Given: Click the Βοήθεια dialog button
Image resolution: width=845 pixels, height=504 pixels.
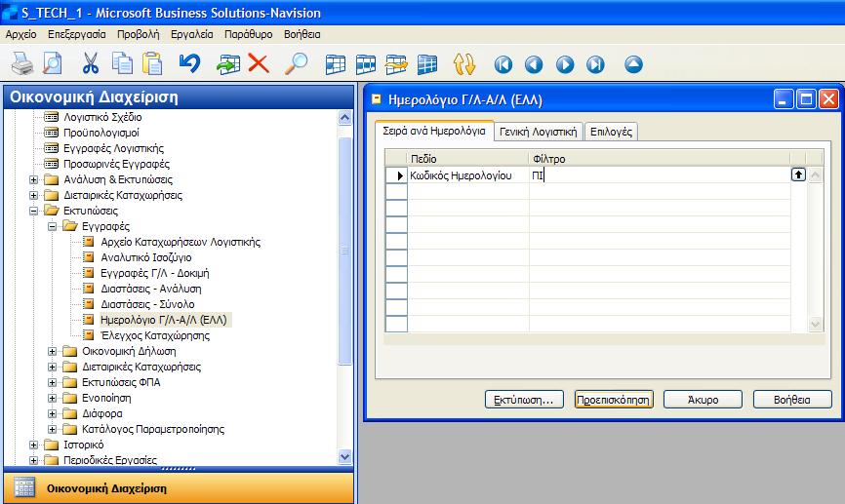Looking at the screenshot, I should tap(792, 400).
